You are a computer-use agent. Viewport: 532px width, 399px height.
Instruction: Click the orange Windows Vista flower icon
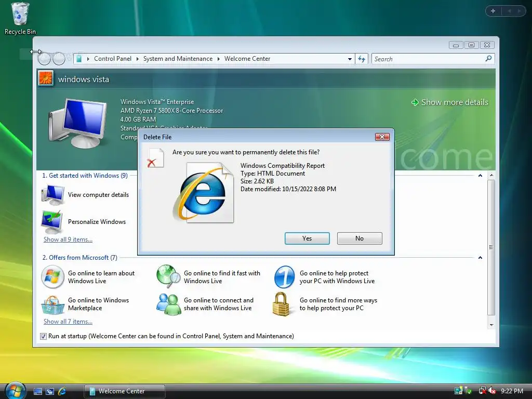coord(46,78)
